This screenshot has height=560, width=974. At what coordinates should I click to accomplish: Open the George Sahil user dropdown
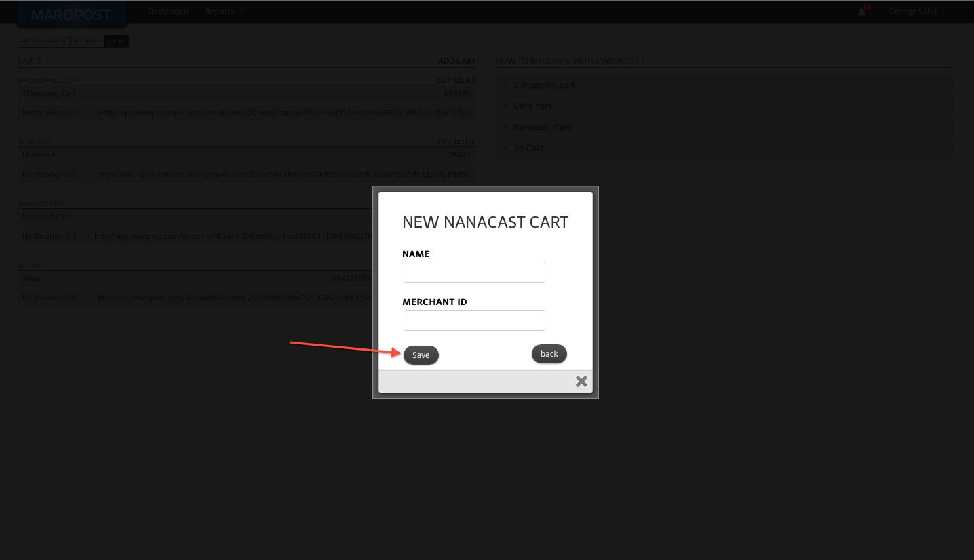tap(916, 12)
